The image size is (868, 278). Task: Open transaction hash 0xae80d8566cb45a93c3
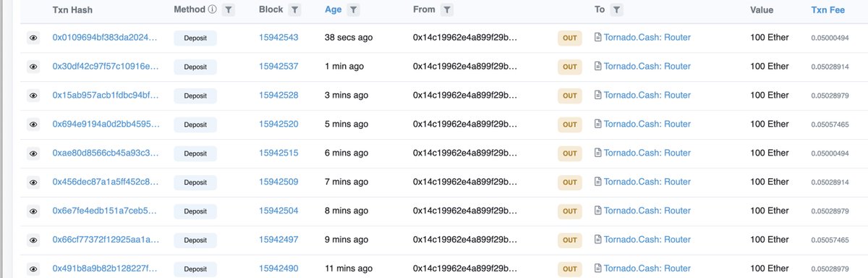tap(105, 153)
